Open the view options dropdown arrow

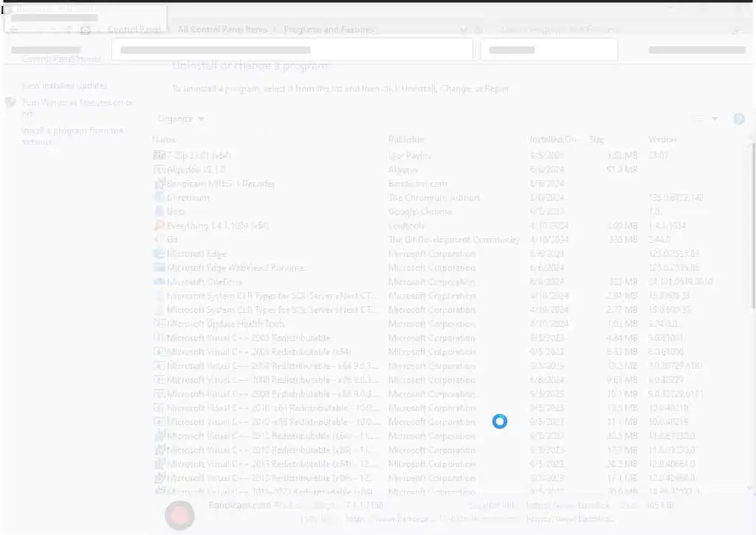tap(715, 119)
